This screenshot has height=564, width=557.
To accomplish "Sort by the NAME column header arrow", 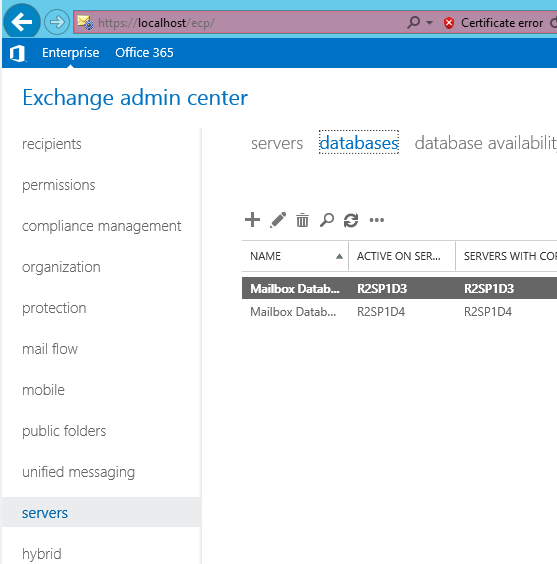I will coord(339,256).
